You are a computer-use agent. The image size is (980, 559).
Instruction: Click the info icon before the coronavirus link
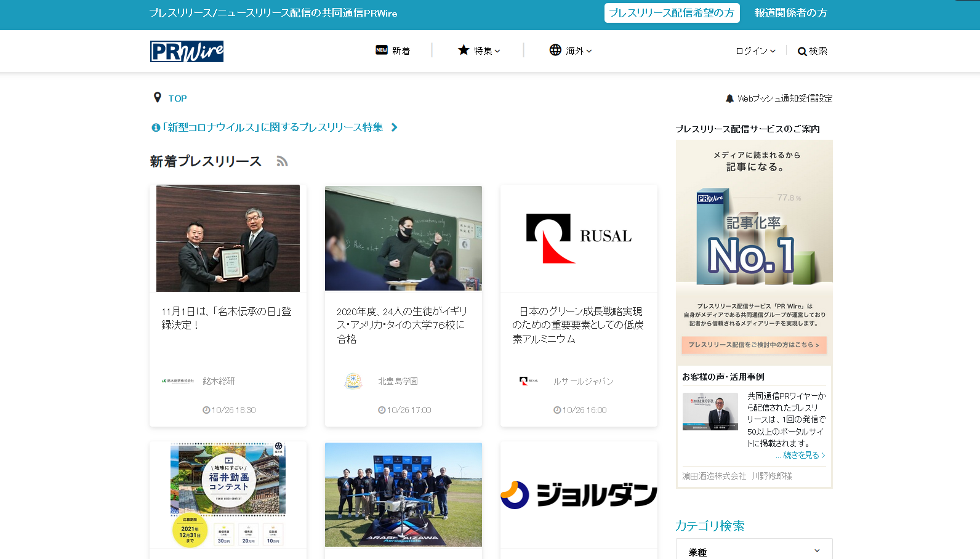156,127
